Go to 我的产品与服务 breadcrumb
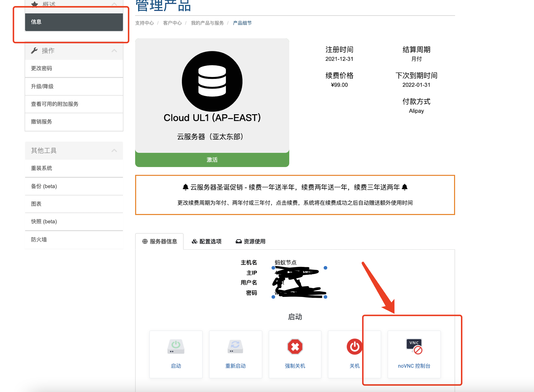Viewport: 534px width, 392px height. click(x=207, y=23)
